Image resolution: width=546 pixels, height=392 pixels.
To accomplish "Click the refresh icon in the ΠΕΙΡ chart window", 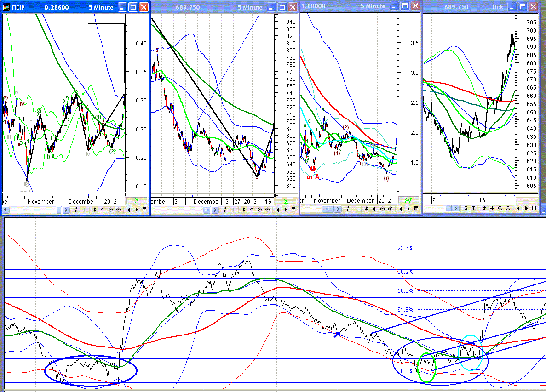I will 76,210.
